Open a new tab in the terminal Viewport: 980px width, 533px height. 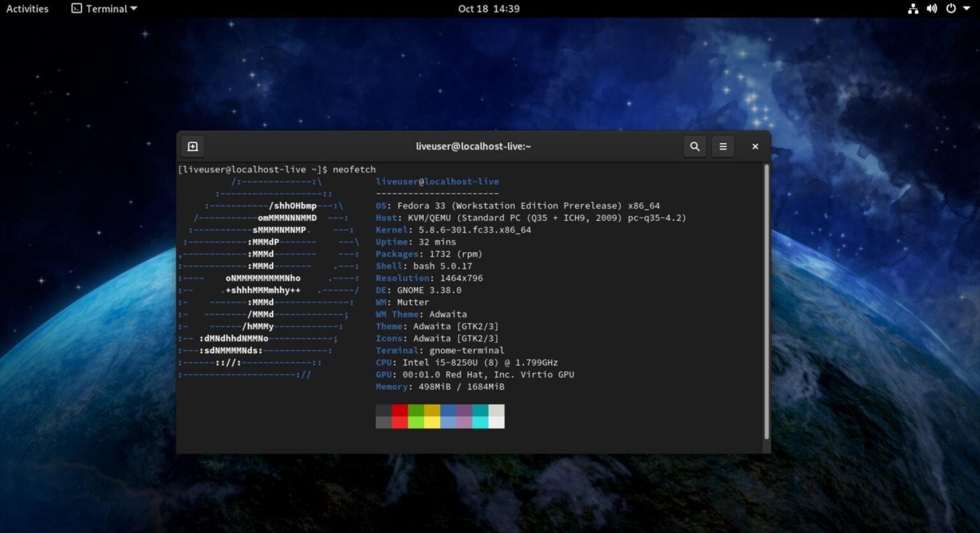pyautogui.click(x=193, y=147)
